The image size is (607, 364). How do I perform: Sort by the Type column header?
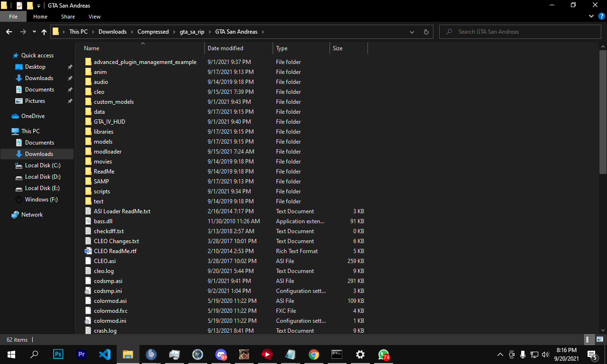302,48
